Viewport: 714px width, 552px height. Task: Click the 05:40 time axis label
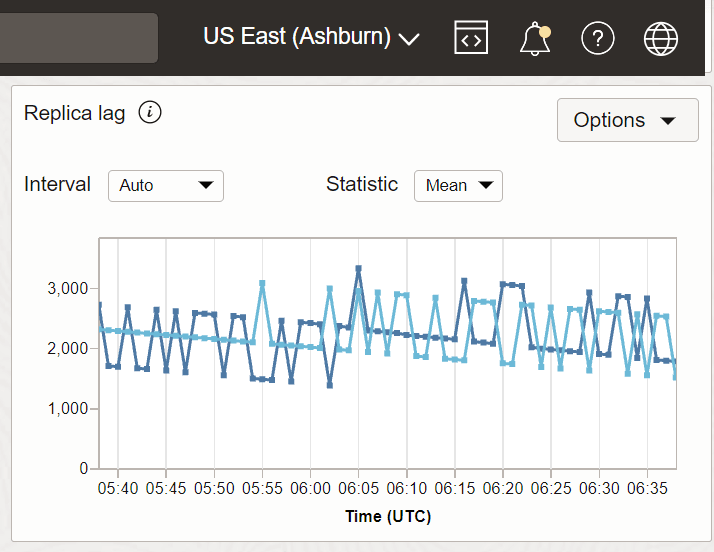[118, 489]
